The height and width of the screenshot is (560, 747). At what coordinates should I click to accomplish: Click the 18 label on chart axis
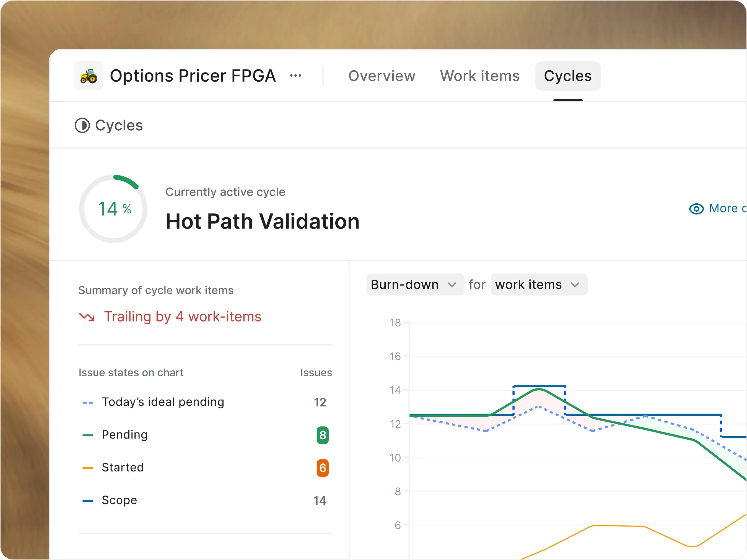tap(395, 323)
